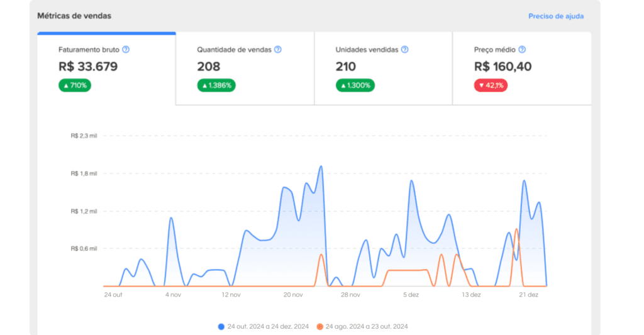Open the Unidades vendidas help tooltip icon
Image resolution: width=644 pixels, height=335 pixels.
[x=405, y=50]
